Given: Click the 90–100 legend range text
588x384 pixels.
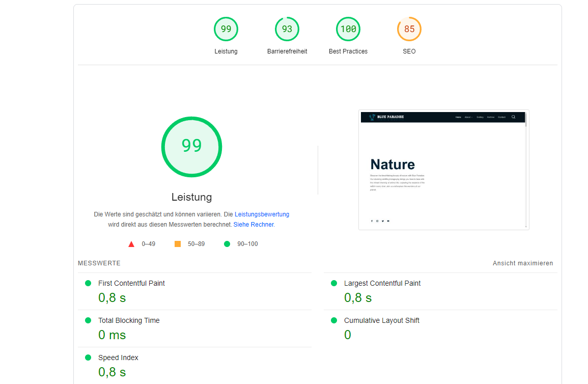Looking at the screenshot, I should pos(247,244).
